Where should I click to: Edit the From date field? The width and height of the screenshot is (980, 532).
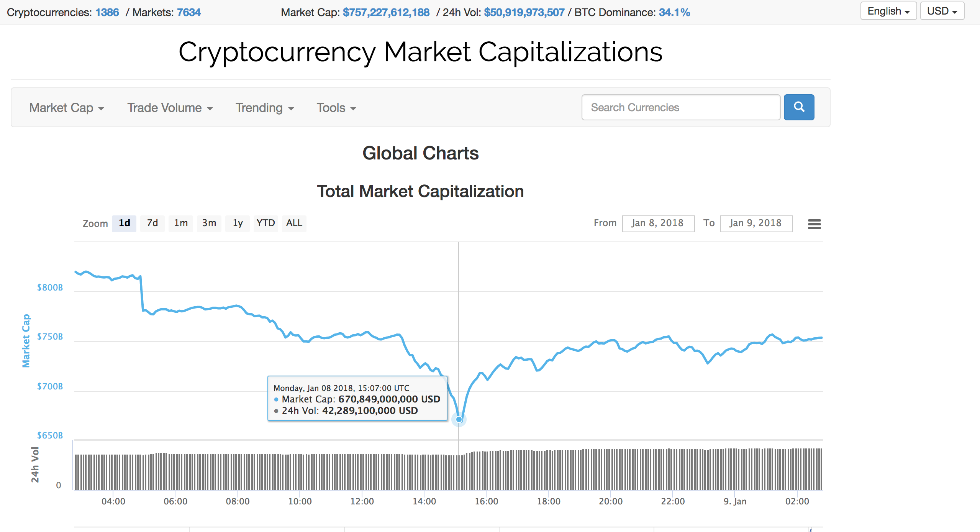[x=658, y=223]
